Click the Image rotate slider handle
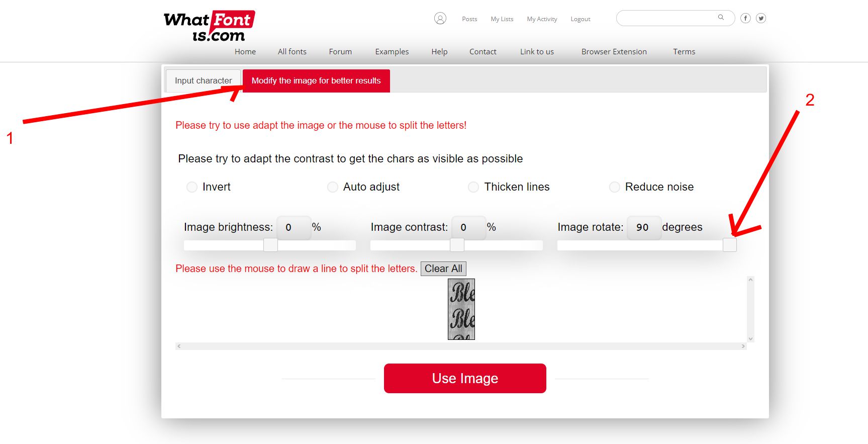 [x=729, y=245]
